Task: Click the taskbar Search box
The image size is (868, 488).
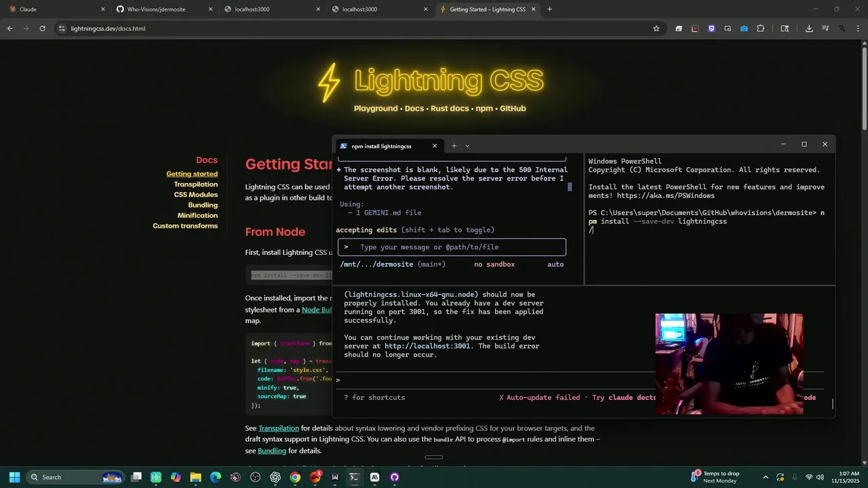Action: 75,477
